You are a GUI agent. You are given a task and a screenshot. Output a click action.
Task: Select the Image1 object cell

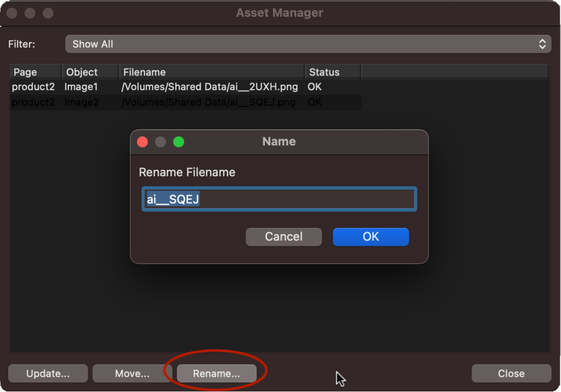pyautogui.click(x=81, y=87)
